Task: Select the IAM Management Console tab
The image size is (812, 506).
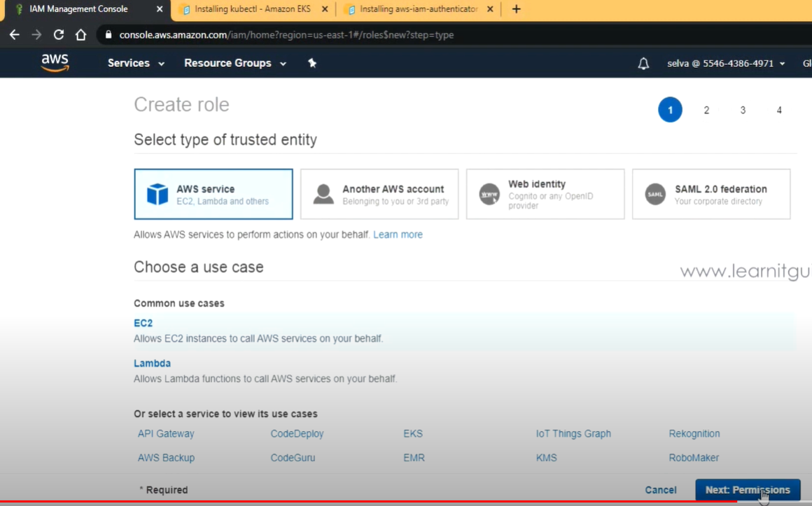Action: click(78, 9)
